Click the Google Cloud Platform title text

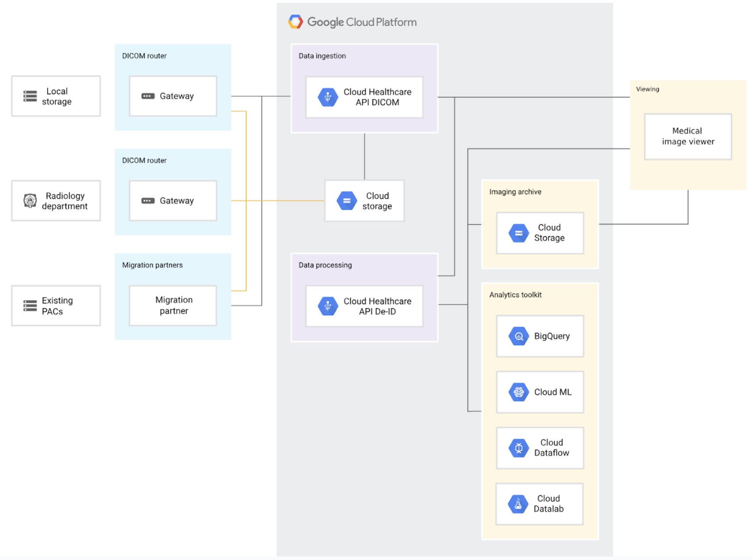click(x=362, y=22)
